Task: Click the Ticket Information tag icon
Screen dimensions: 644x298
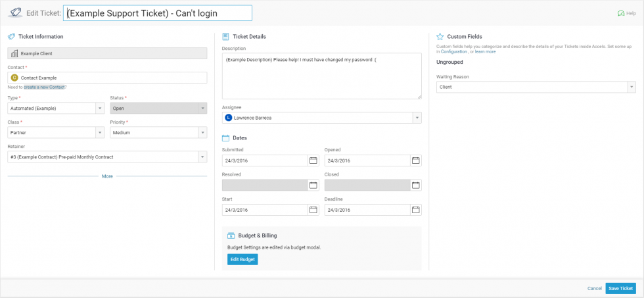Action: pyautogui.click(x=12, y=37)
